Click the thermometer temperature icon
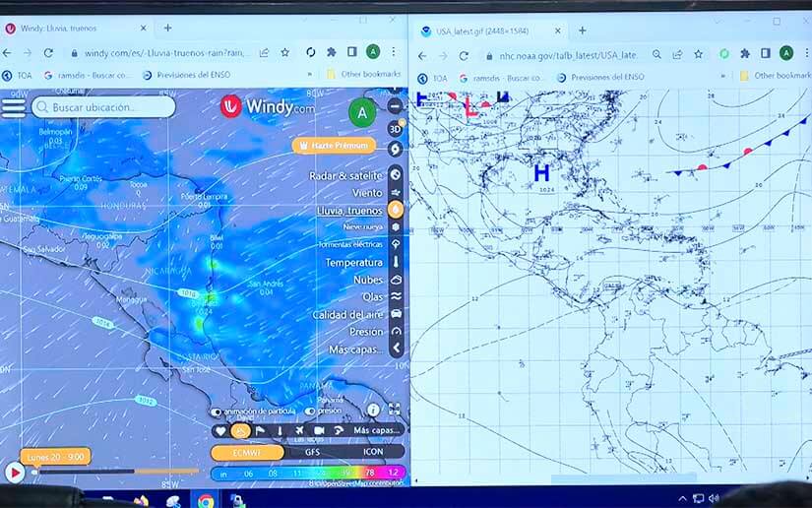Image resolution: width=812 pixels, height=508 pixels. [x=396, y=262]
